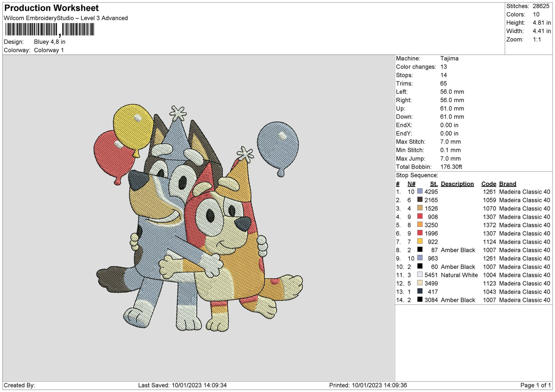Select the dark brown swatch in stop row 2
This screenshot has width=555, height=392.
pyautogui.click(x=420, y=200)
